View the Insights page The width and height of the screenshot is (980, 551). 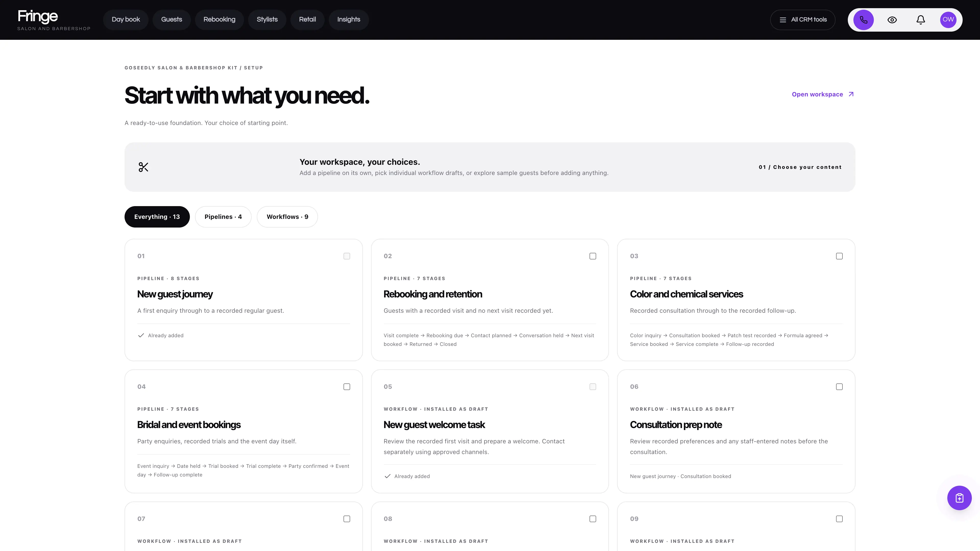[348, 20]
